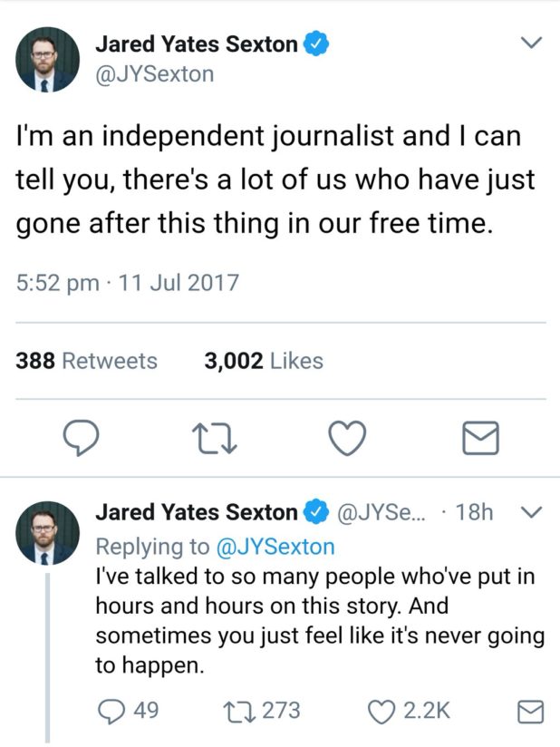Screen dimensions: 560x747
Task: Click the verified badge on main tweet
Action: (x=314, y=43)
